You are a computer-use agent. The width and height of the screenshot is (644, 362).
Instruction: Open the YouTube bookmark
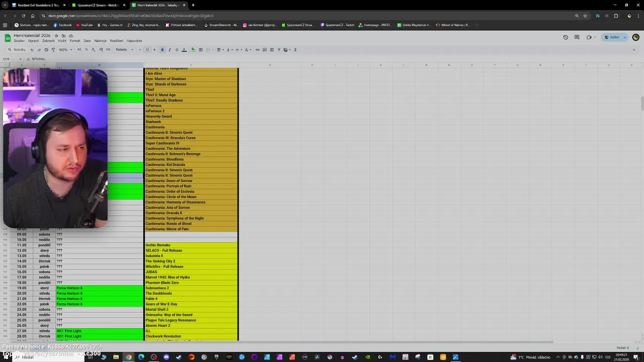coord(85,25)
